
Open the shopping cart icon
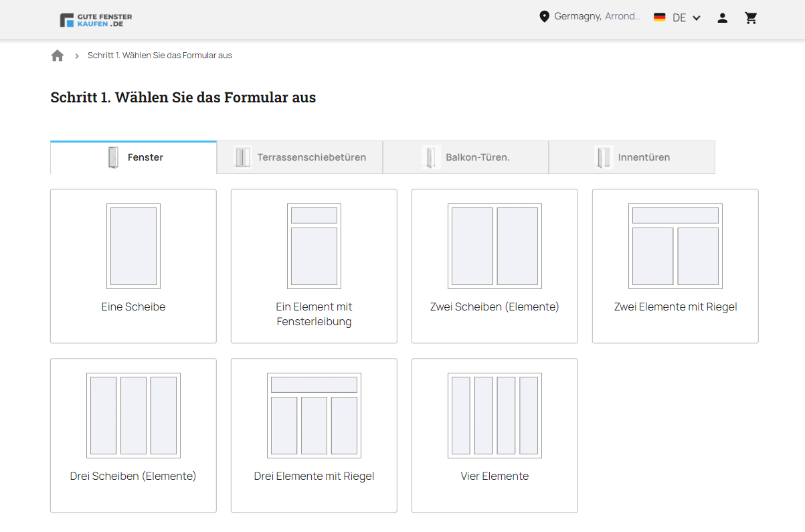(751, 18)
